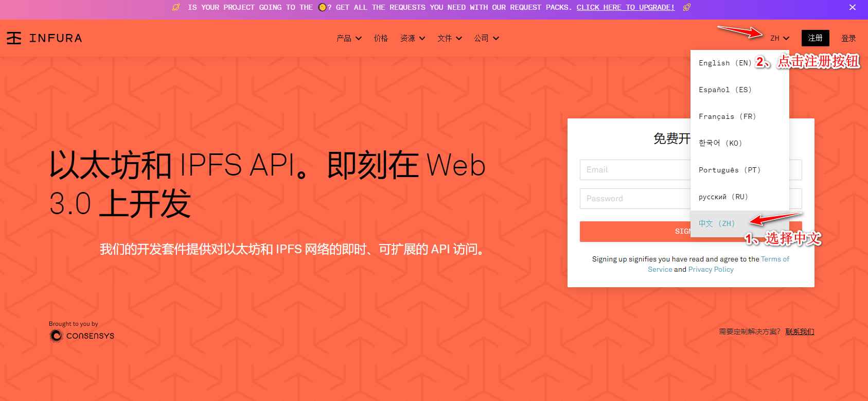Click the 联系我们 contact link
This screenshot has width=868, height=401.
coord(800,332)
